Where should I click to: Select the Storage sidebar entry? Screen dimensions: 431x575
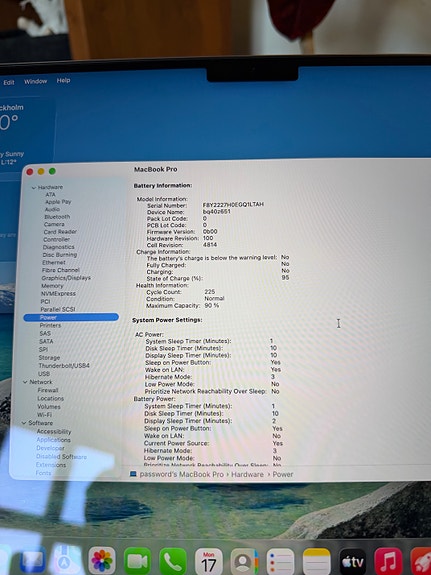[50, 358]
